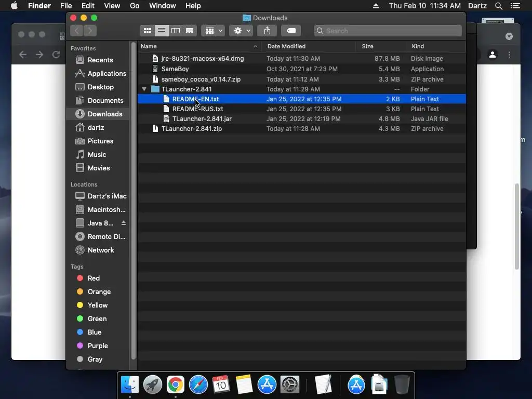This screenshot has height=399, width=532.
Task: Switch to column view in Finder toolbar
Action: pyautogui.click(x=176, y=31)
